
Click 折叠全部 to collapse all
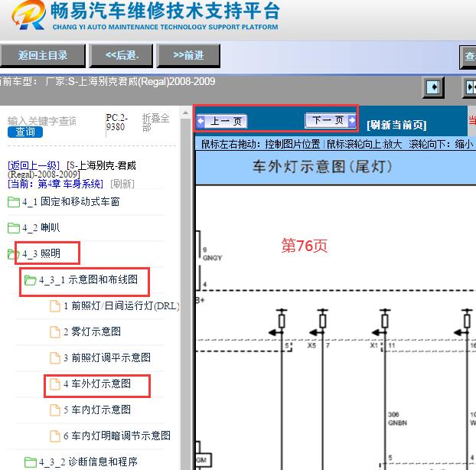pos(155,122)
